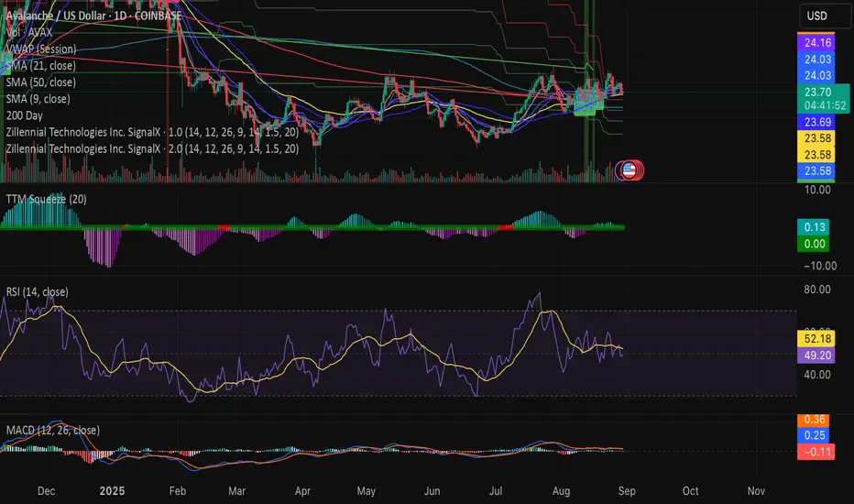This screenshot has width=854, height=504.
Task: Click the Nov label on time axis
Action: [756, 491]
